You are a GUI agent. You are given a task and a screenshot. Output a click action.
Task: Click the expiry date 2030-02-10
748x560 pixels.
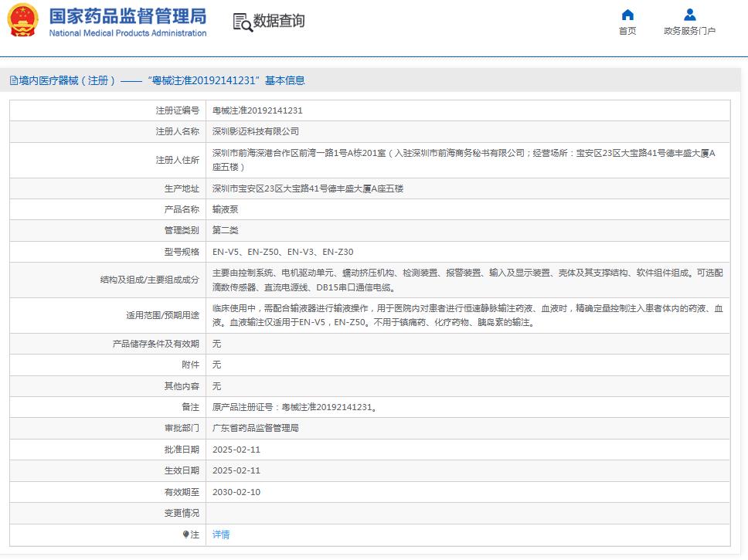(236, 492)
